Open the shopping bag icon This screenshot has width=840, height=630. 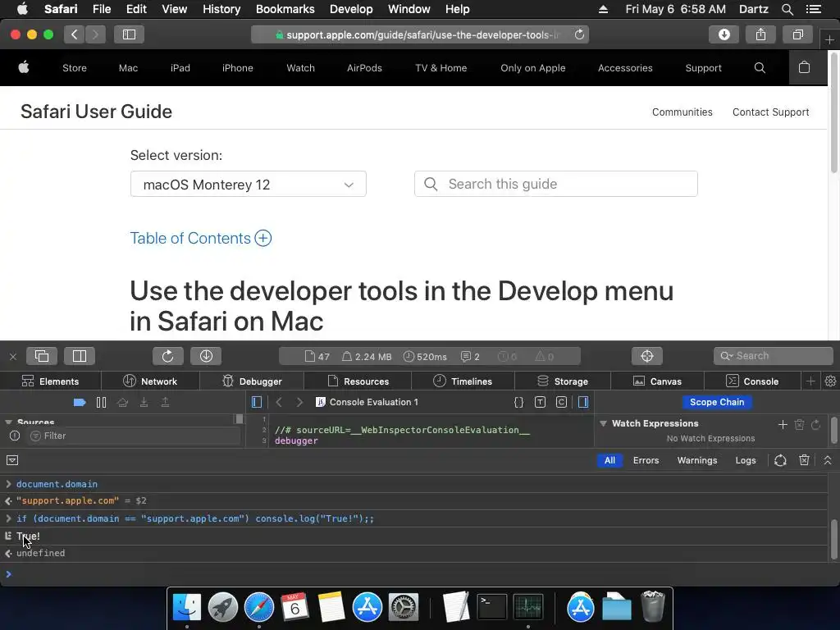tap(804, 67)
